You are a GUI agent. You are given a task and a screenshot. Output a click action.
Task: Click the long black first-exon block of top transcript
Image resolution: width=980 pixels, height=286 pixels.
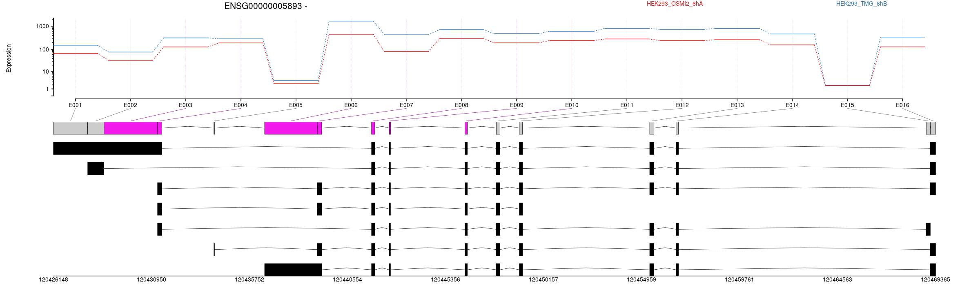[x=107, y=148]
